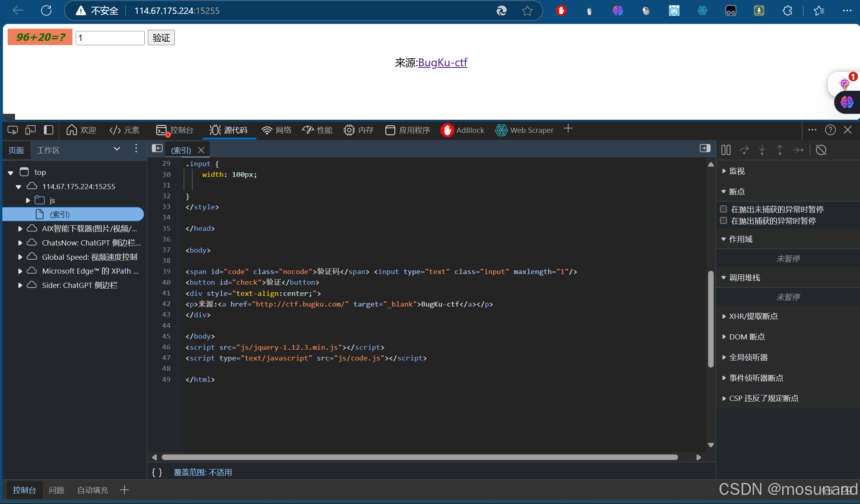Open the 元素 elements tab
The height and width of the screenshot is (504, 860).
[124, 130]
